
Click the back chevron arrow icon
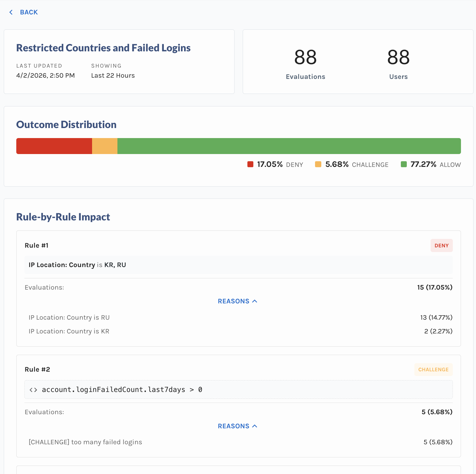(11, 12)
